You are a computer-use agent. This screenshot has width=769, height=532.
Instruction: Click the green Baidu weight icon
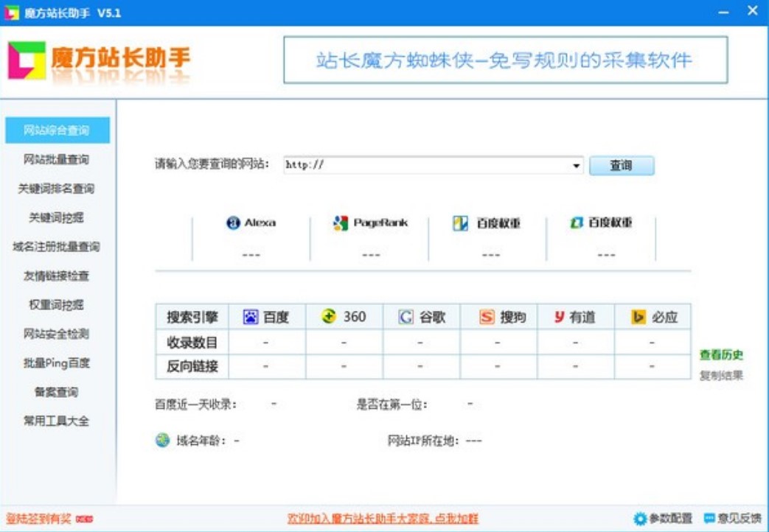[577, 223]
